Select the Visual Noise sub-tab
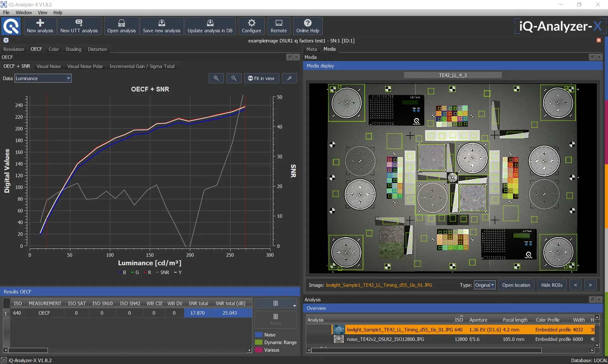Screen dimensions: 608x364 [48, 66]
